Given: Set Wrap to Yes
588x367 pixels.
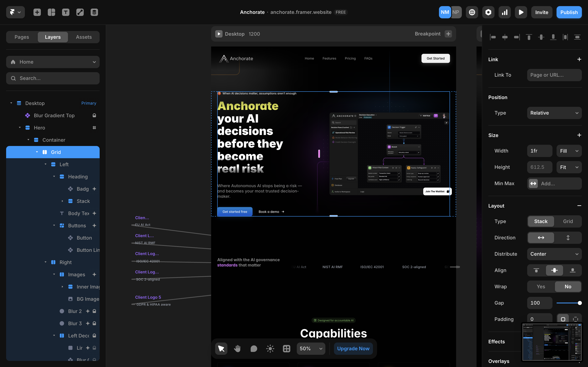Looking at the screenshot, I should (541, 286).
